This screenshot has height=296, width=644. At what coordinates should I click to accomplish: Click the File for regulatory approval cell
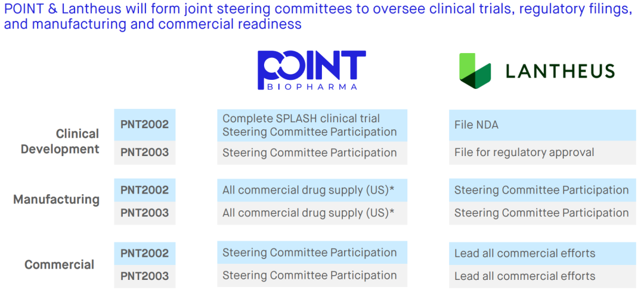(x=542, y=152)
